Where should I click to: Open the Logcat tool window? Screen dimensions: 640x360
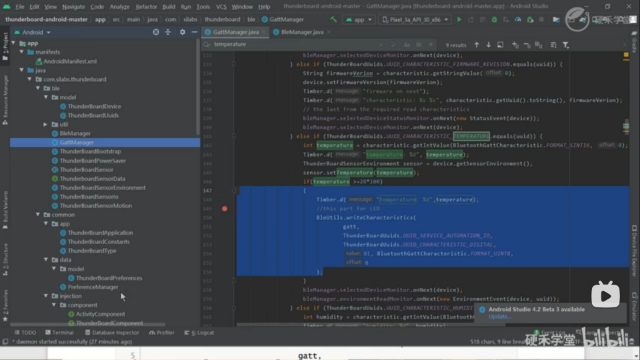(199, 333)
